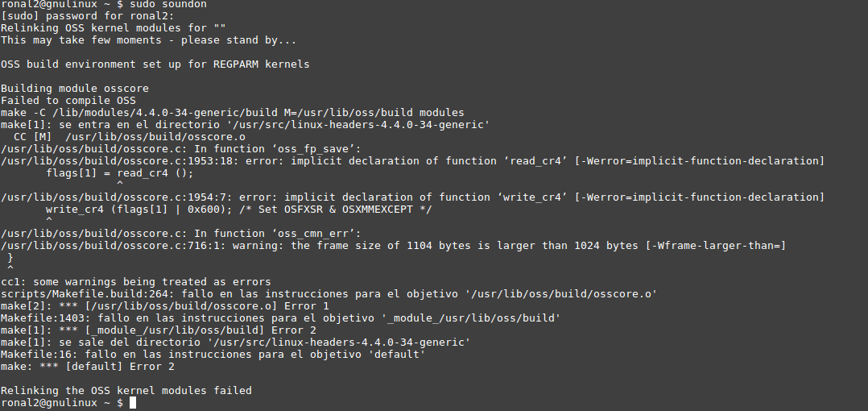The image size is (868, 411).
Task: Click the 'Failed to compile OSS' message
Action: tap(68, 101)
